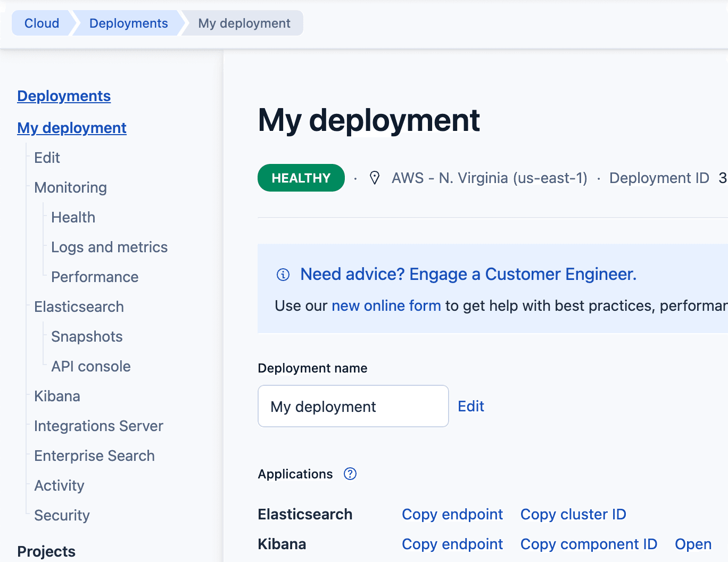The width and height of the screenshot is (728, 562).
Task: Copy the Kibana component ID
Action: (589, 544)
